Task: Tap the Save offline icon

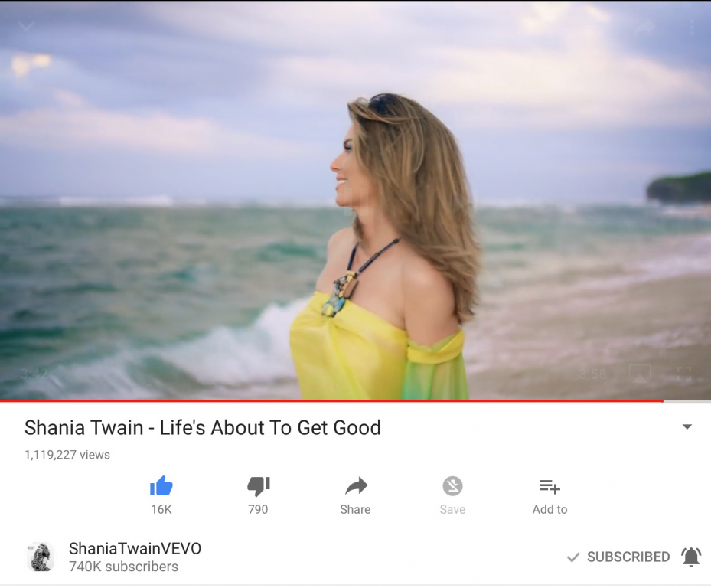Action: [452, 486]
